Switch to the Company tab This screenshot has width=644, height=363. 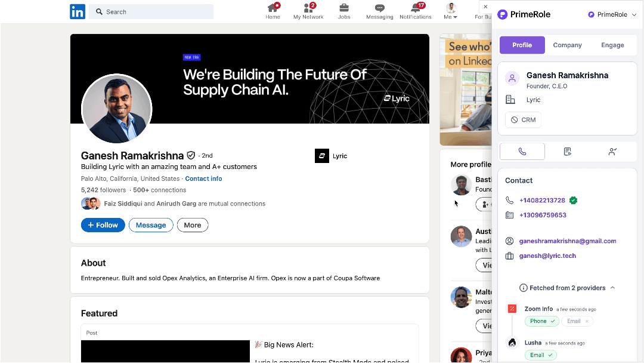click(x=567, y=45)
